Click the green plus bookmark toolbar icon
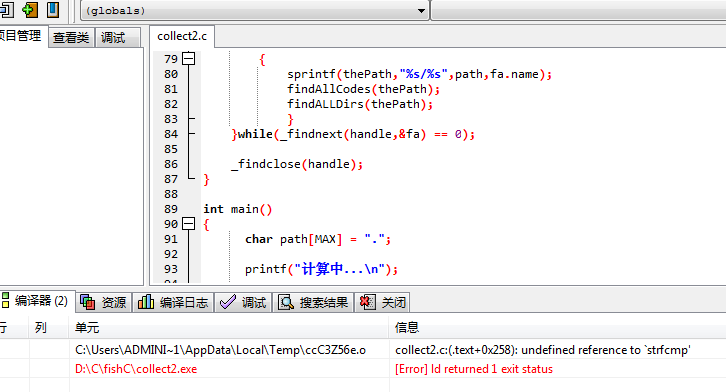 30,9
